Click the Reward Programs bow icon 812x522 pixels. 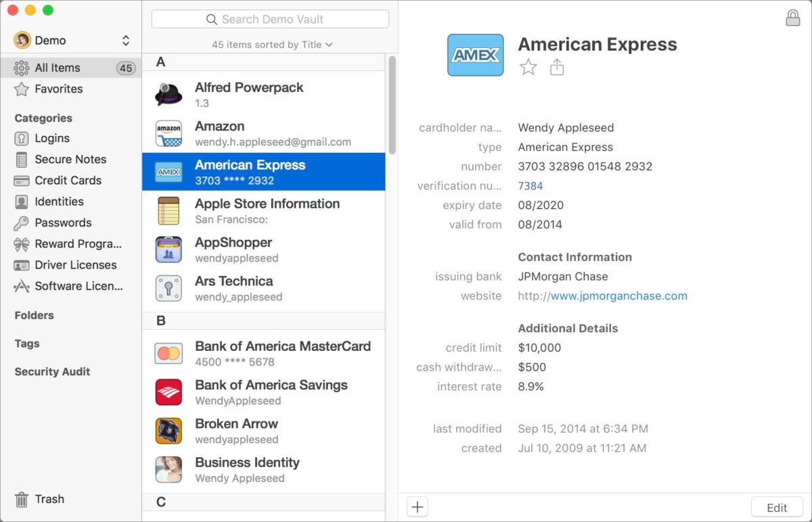pyautogui.click(x=22, y=243)
